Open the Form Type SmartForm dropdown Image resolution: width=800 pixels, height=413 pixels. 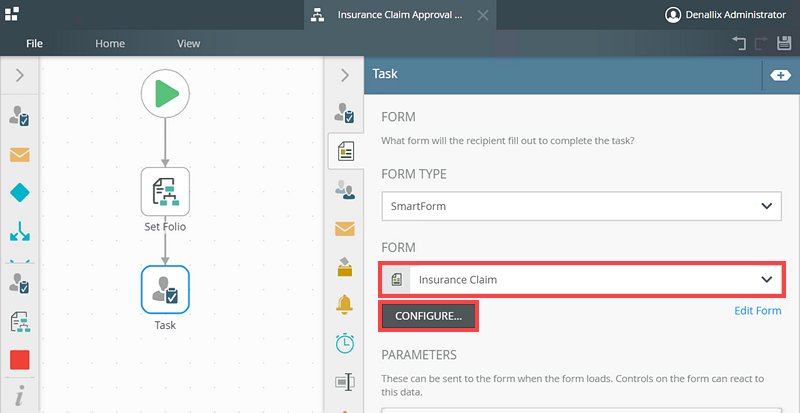pos(582,206)
